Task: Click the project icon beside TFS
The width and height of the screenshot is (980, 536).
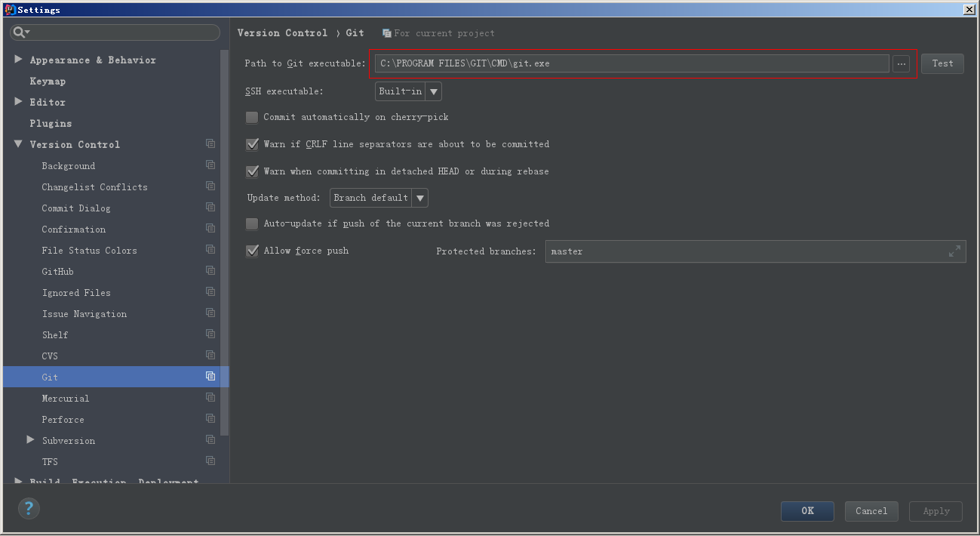Action: pos(210,461)
